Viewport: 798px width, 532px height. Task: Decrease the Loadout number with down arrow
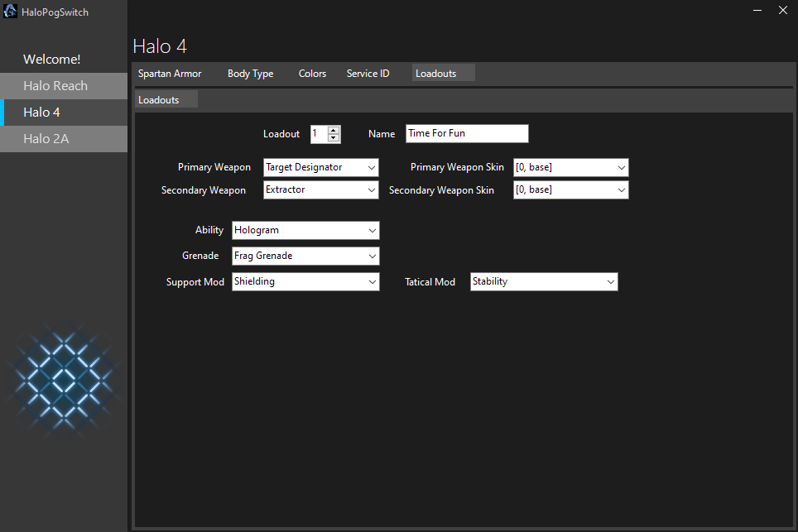coord(334,138)
